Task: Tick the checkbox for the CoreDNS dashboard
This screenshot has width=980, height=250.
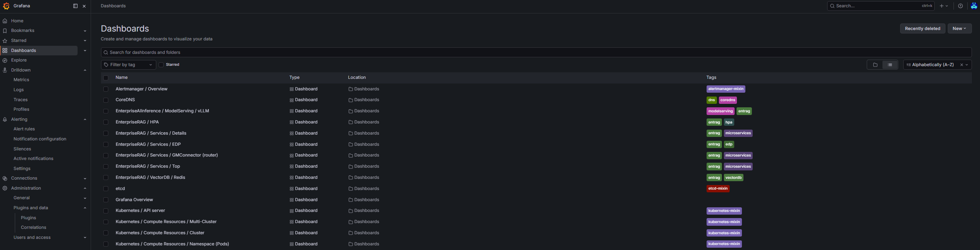Action: (x=106, y=100)
